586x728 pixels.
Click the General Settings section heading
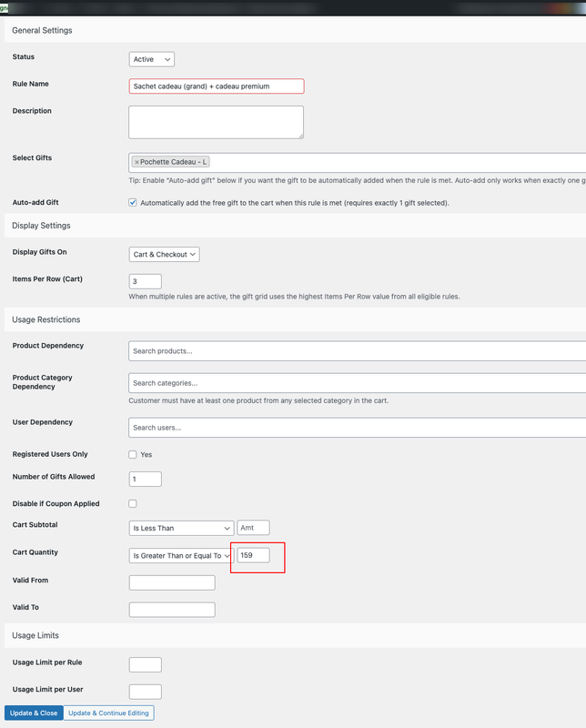(42, 30)
